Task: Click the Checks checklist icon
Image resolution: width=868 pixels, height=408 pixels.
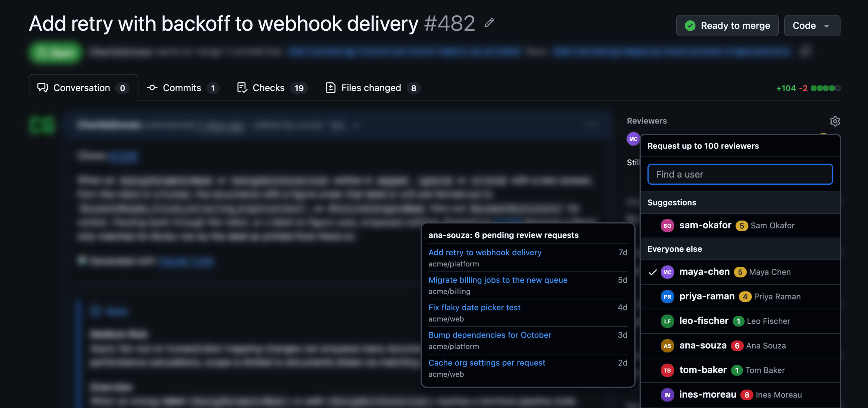Action: pos(242,87)
